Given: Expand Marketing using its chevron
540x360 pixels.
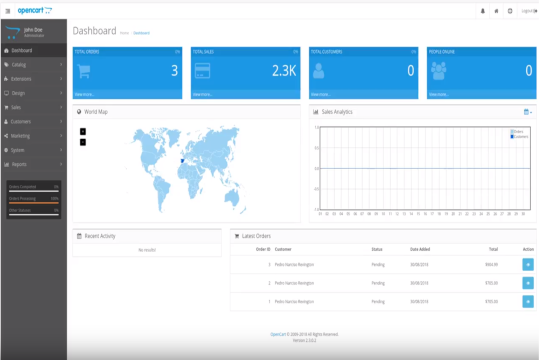Looking at the screenshot, I should pos(61,136).
